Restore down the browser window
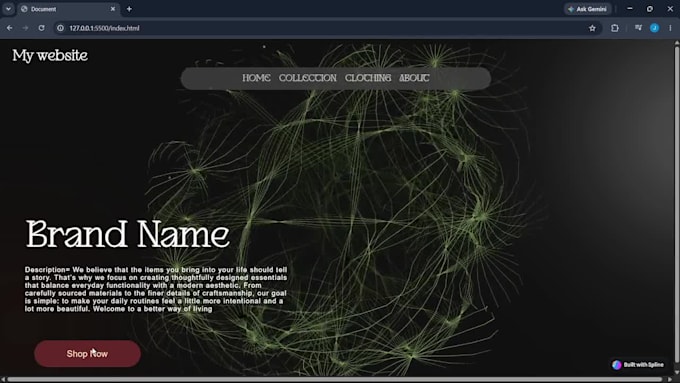The image size is (680, 383). 650,9
